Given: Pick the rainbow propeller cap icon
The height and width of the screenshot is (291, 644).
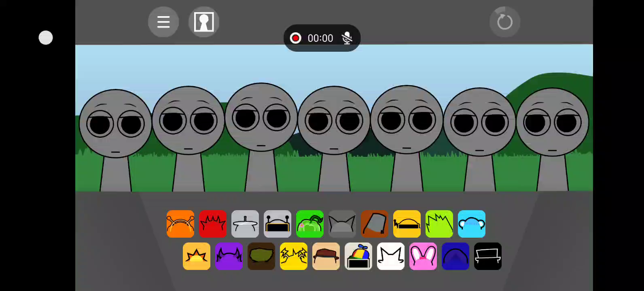Looking at the screenshot, I should pyautogui.click(x=358, y=256).
